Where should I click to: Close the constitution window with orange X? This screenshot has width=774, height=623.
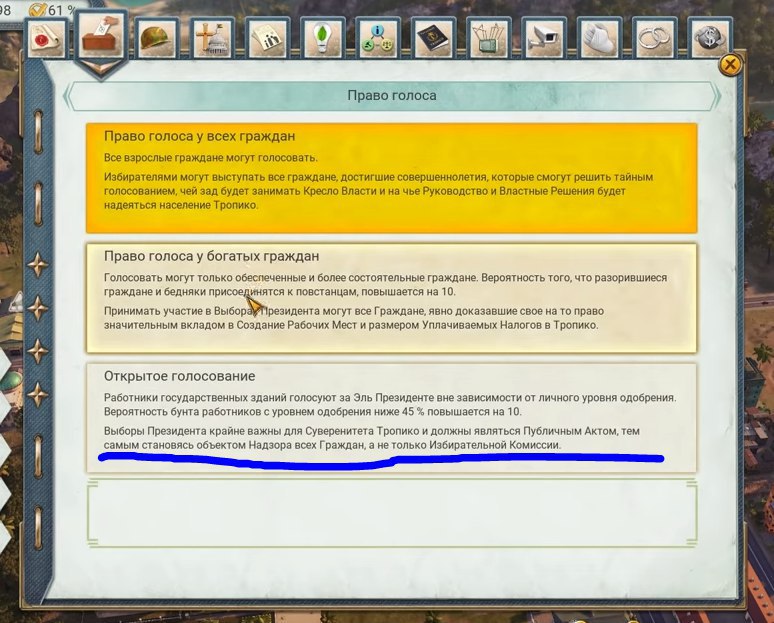click(x=730, y=65)
